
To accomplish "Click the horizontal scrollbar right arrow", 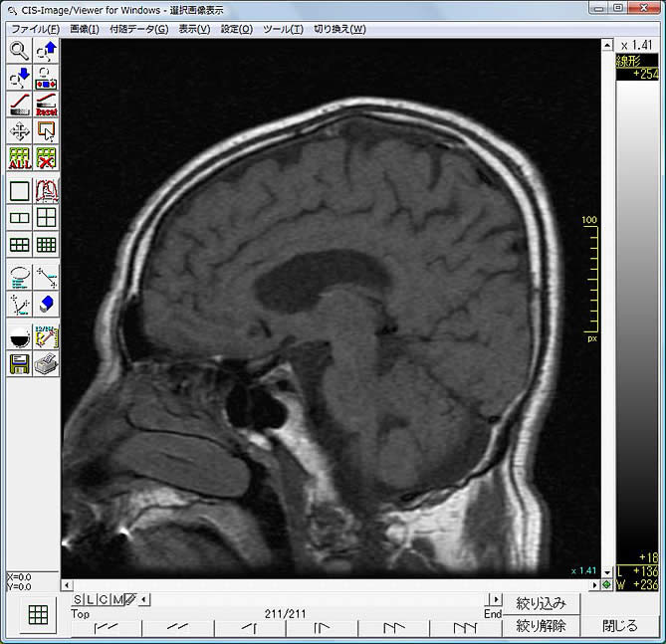I will click(x=595, y=585).
